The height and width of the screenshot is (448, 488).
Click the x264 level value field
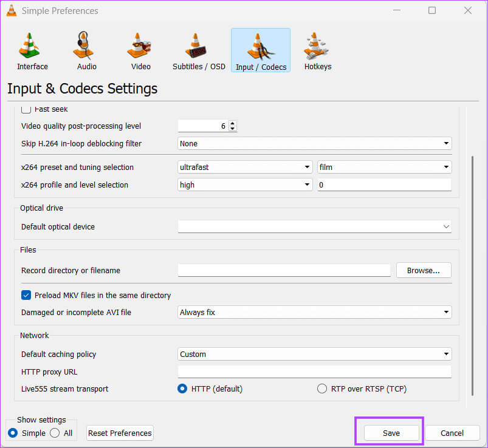point(384,185)
